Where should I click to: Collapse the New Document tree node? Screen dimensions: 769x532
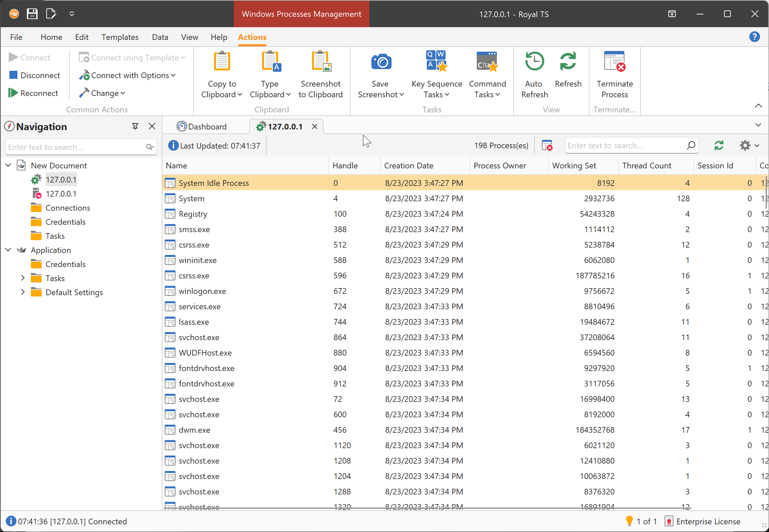tap(8, 165)
